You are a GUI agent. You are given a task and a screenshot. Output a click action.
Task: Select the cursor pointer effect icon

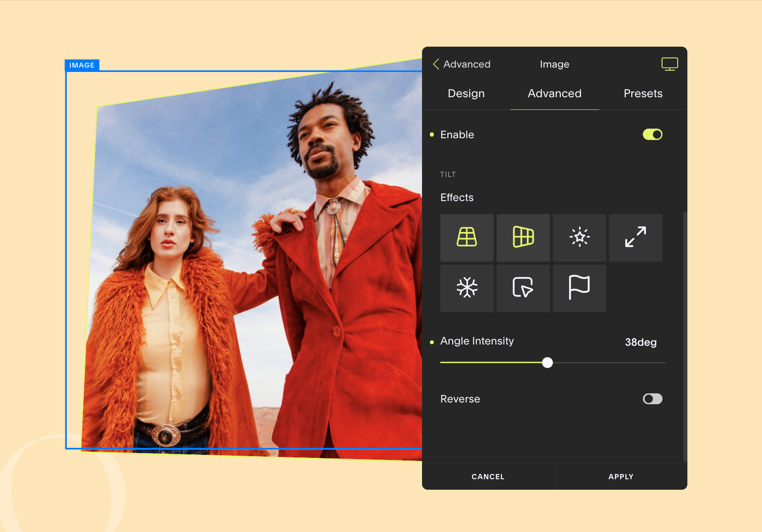523,288
